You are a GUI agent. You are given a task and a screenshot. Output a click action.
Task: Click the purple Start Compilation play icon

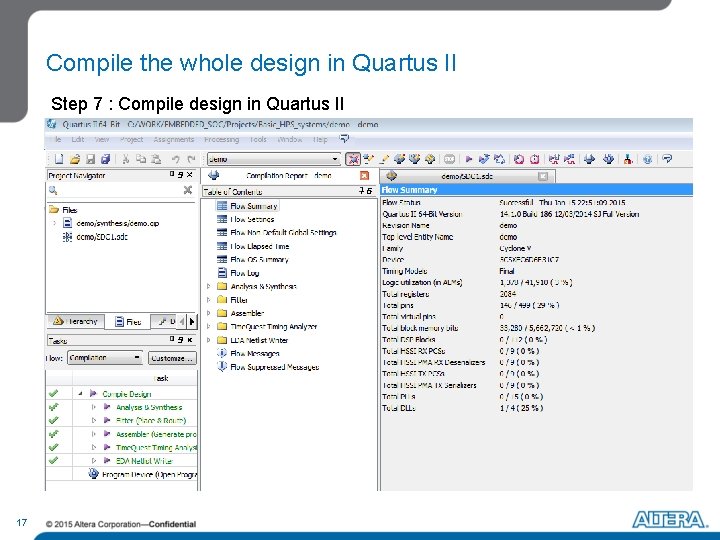(468, 159)
